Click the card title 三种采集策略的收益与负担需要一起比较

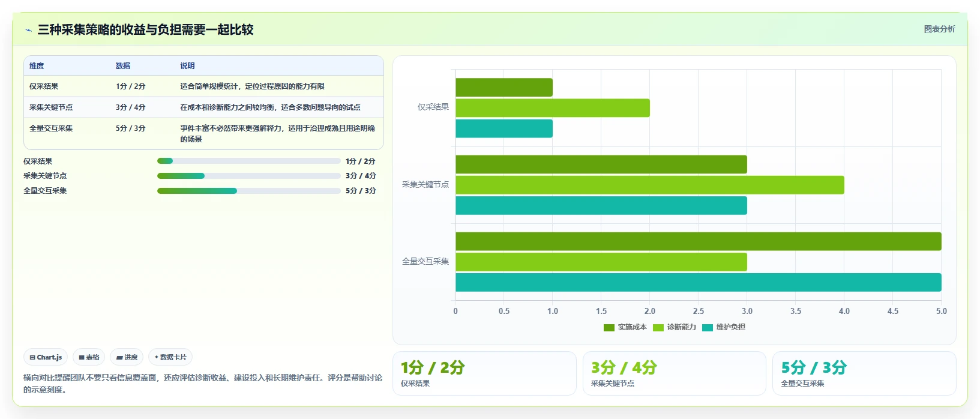(146, 29)
